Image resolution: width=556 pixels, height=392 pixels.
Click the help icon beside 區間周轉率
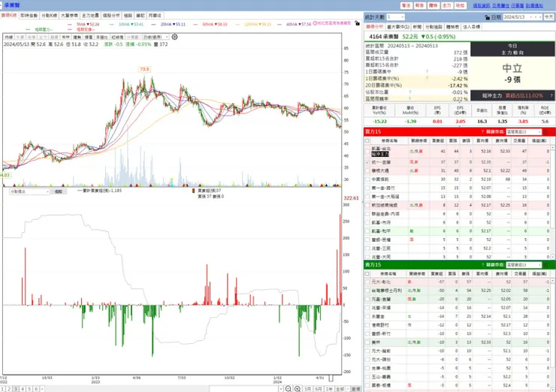(x=410, y=98)
